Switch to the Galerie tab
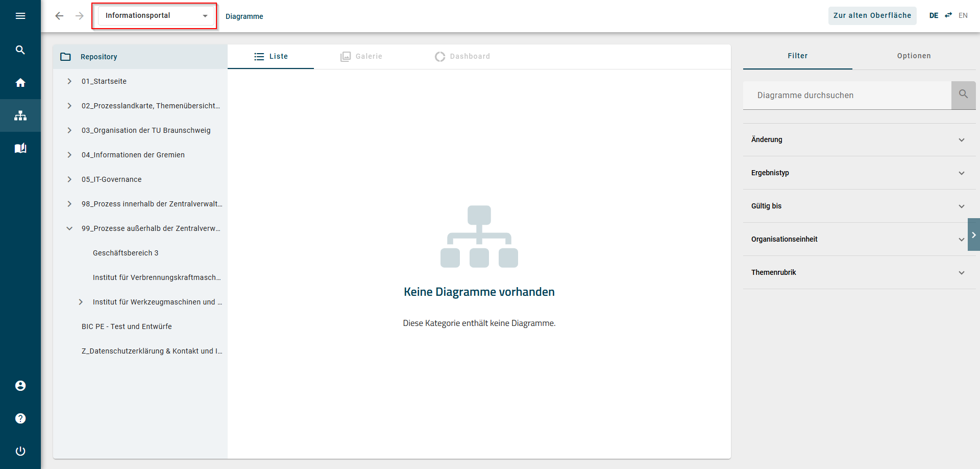 tap(361, 56)
